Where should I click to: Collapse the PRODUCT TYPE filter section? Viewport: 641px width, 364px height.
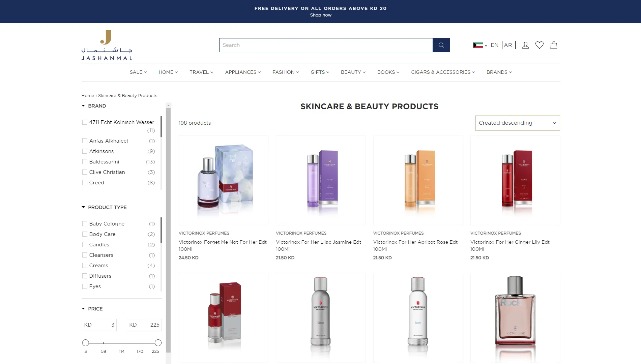[104, 207]
